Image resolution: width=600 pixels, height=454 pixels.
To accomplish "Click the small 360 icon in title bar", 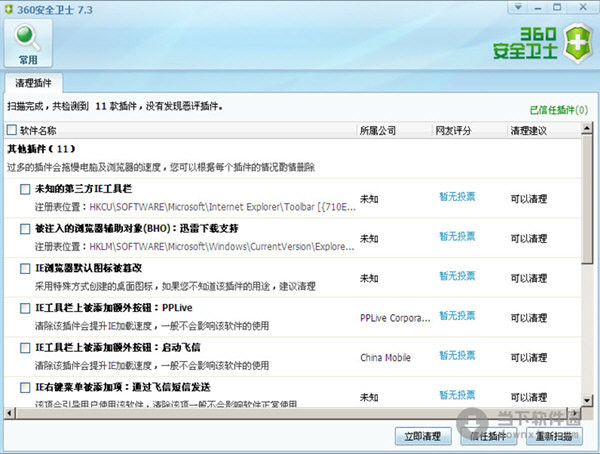I will [8, 10].
